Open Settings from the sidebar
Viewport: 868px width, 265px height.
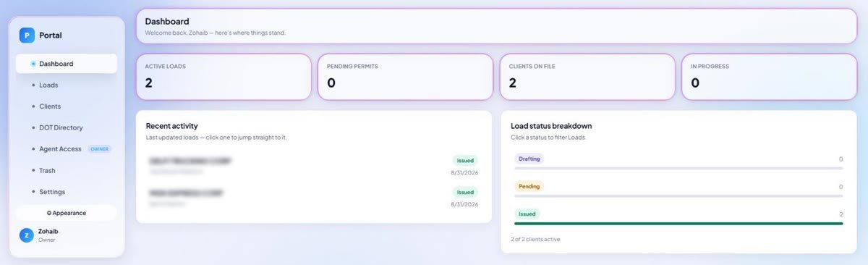coord(67,192)
